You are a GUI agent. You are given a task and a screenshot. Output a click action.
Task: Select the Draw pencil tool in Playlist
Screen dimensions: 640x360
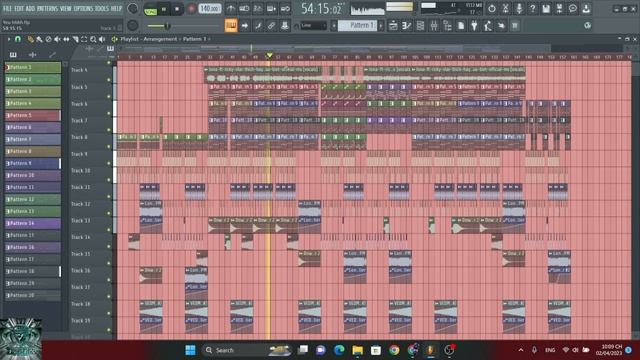(x=30, y=39)
